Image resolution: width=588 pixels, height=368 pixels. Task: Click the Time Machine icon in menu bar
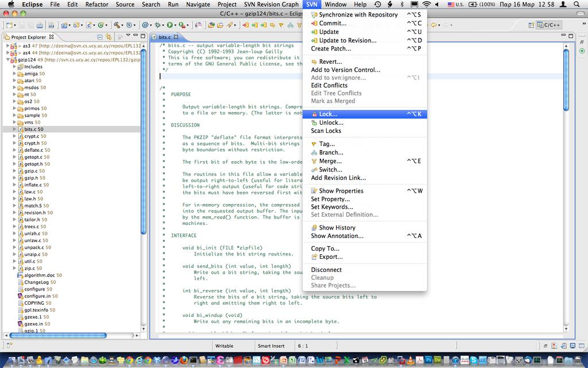378,5
